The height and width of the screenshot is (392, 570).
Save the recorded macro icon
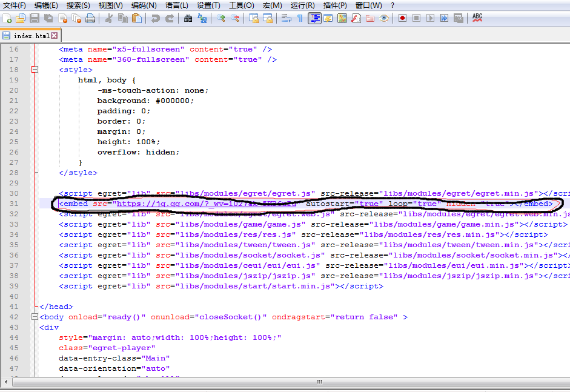coord(458,18)
